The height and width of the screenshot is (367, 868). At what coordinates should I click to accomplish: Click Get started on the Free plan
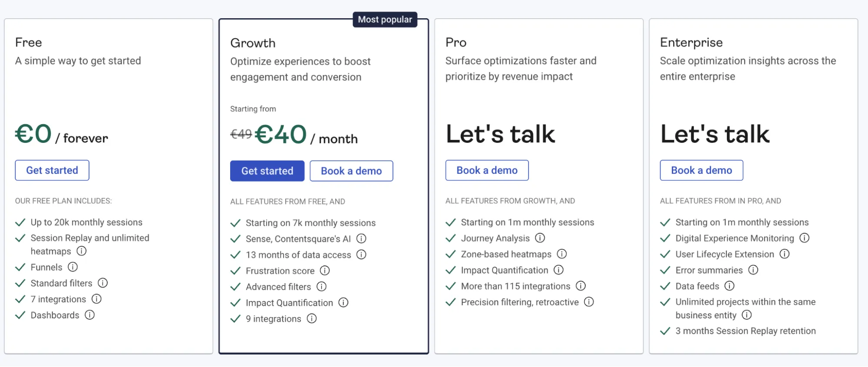(x=52, y=170)
